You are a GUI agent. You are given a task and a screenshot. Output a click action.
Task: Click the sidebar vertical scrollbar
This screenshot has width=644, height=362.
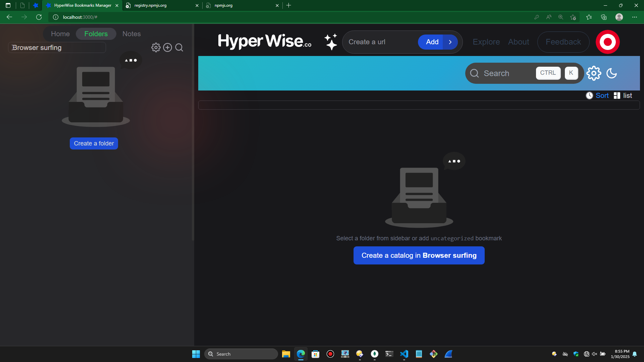[x=193, y=132]
